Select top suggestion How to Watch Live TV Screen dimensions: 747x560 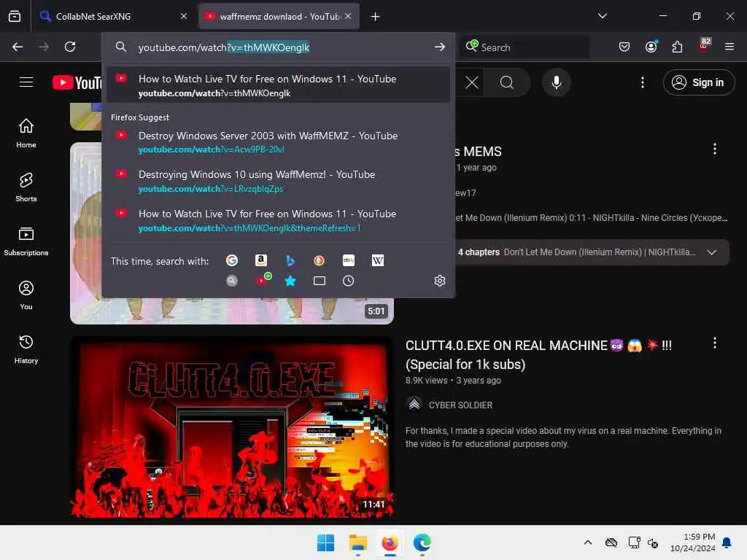click(x=278, y=85)
